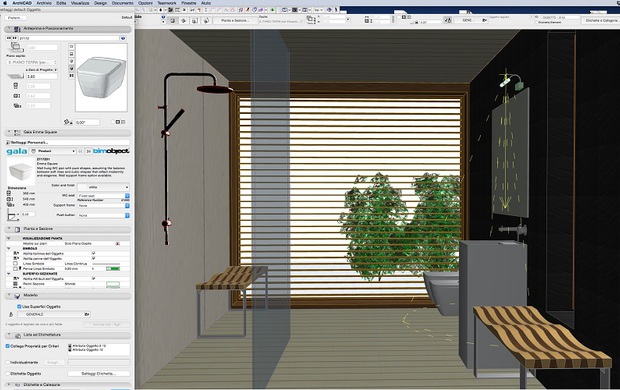Click the elevation value field 3.80
The image size is (620, 390).
click(42, 76)
